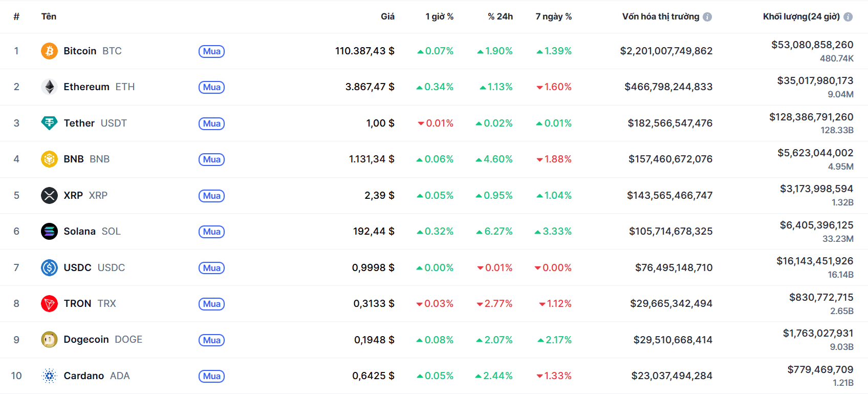Click Mua button for Tether
The image size is (868, 394).
(x=211, y=123)
